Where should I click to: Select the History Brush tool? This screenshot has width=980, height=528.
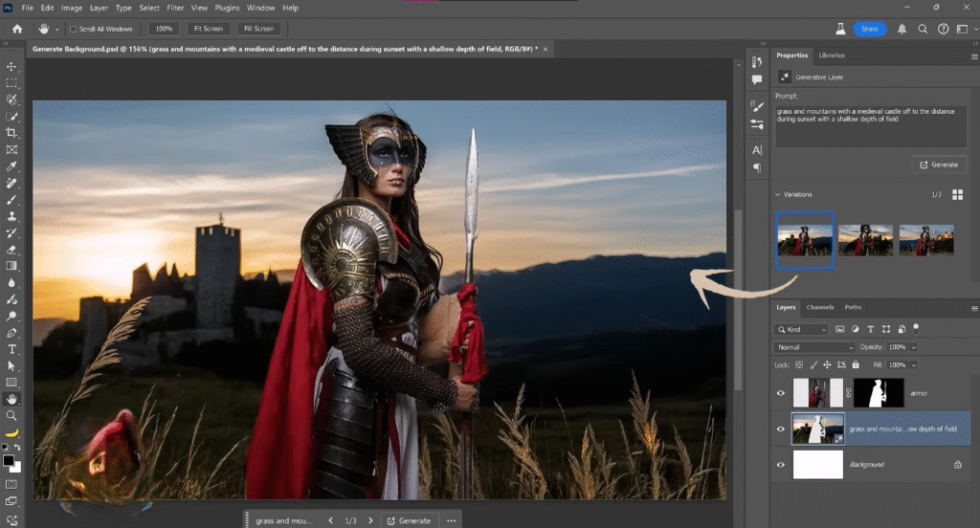point(11,233)
